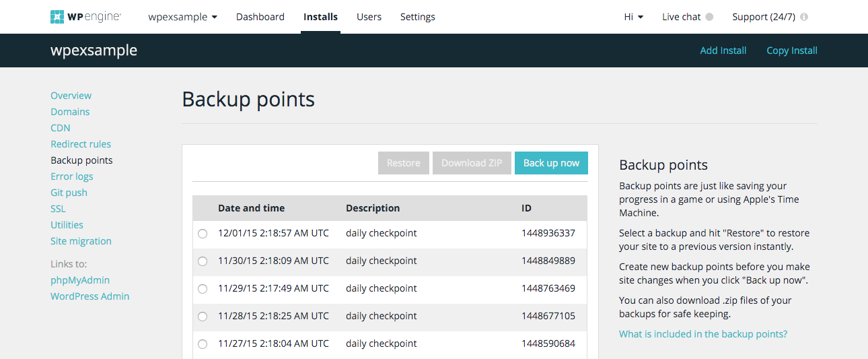The width and height of the screenshot is (868, 359).
Task: Open the Installs tab
Action: tap(320, 17)
